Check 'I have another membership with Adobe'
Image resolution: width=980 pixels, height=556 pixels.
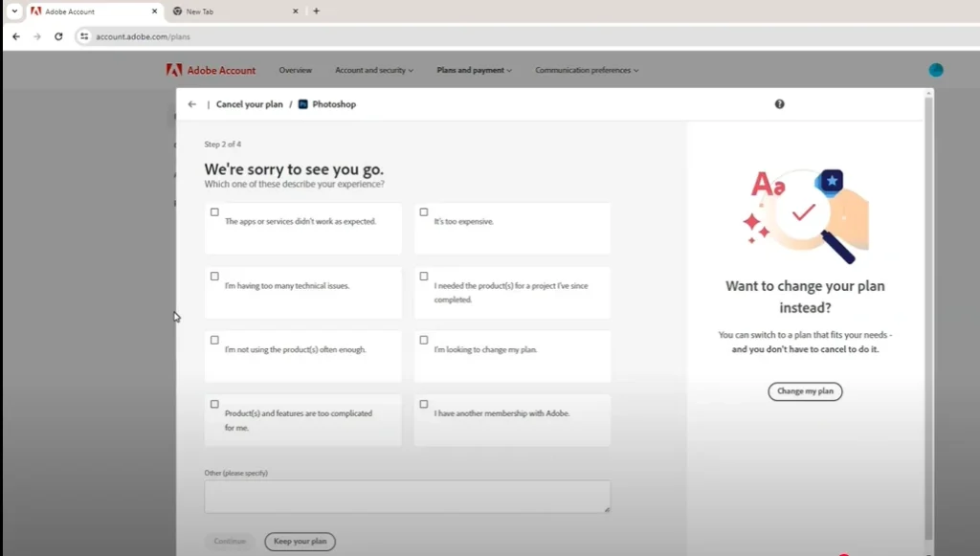click(x=424, y=404)
